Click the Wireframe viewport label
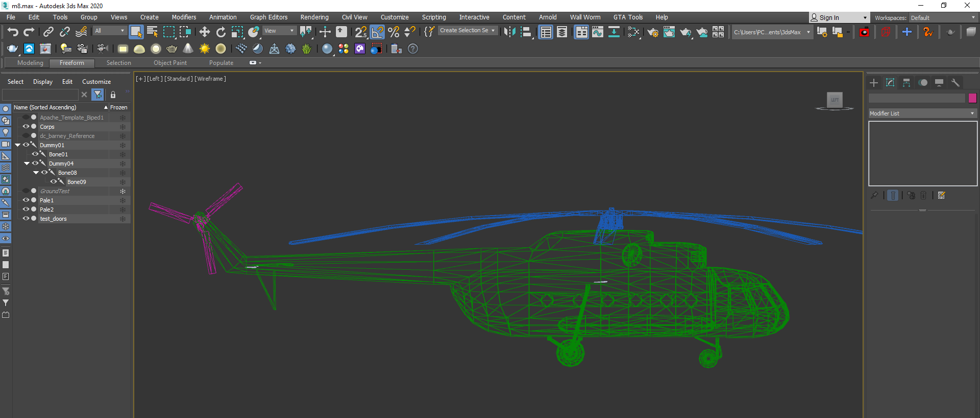980x418 pixels. tap(210, 79)
